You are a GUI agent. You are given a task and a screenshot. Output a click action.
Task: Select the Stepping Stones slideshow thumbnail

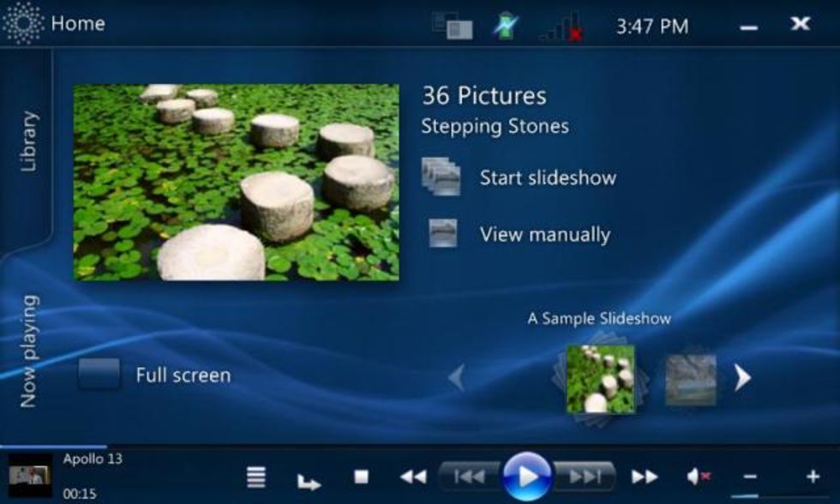click(x=600, y=379)
